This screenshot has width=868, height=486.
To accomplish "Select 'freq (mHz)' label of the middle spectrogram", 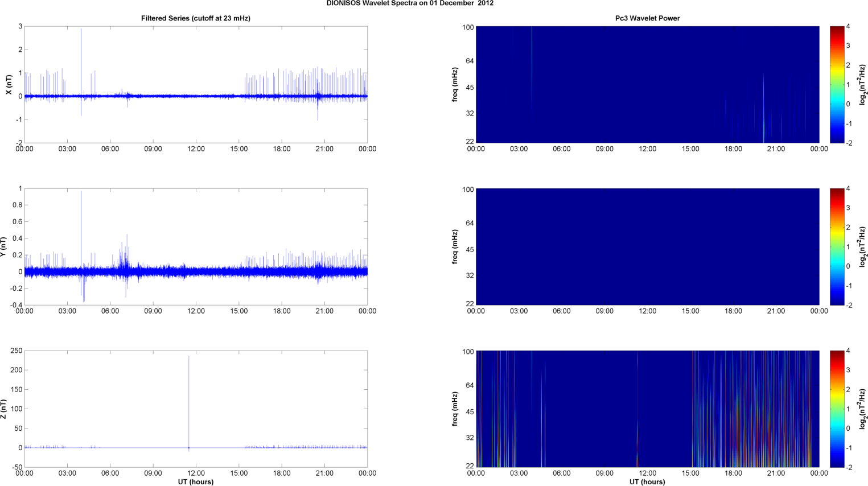I will click(455, 247).
